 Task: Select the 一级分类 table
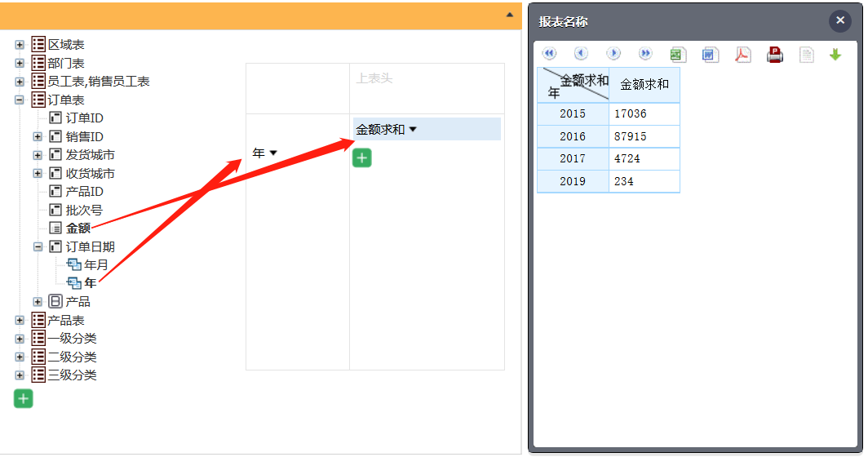[x=72, y=339]
